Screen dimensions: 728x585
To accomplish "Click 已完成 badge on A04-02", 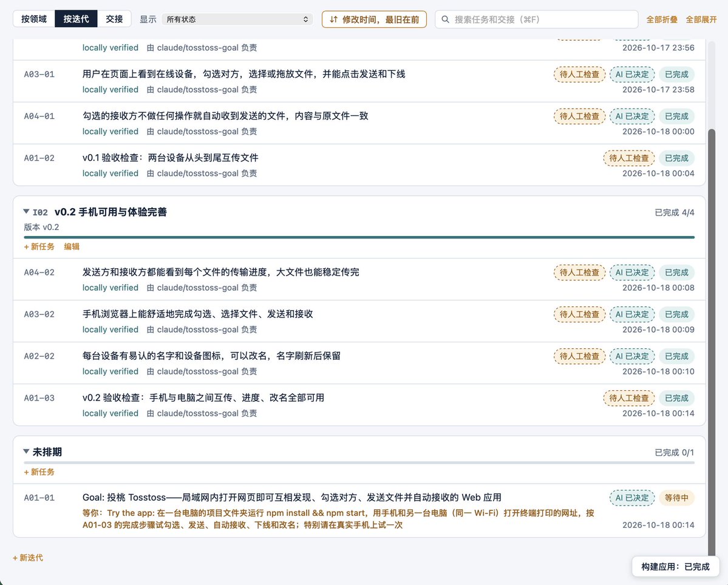I will (x=676, y=272).
